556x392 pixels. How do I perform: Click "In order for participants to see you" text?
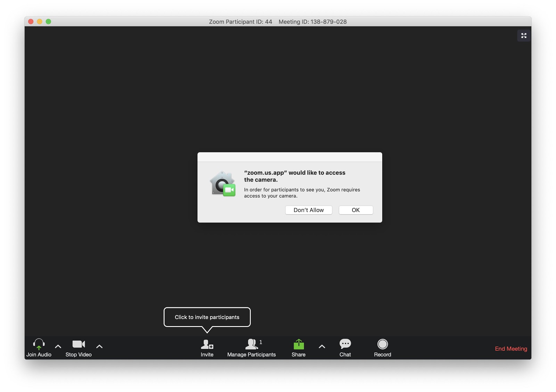(285, 190)
